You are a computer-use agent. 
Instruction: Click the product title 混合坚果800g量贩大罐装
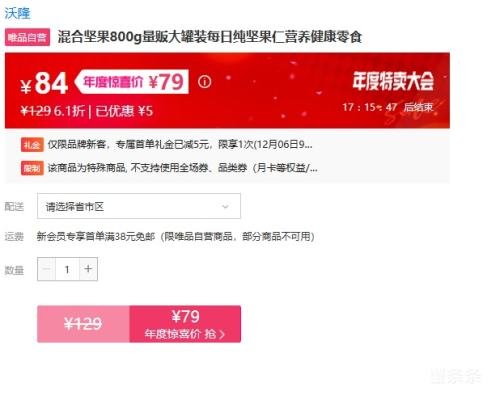[210, 37]
